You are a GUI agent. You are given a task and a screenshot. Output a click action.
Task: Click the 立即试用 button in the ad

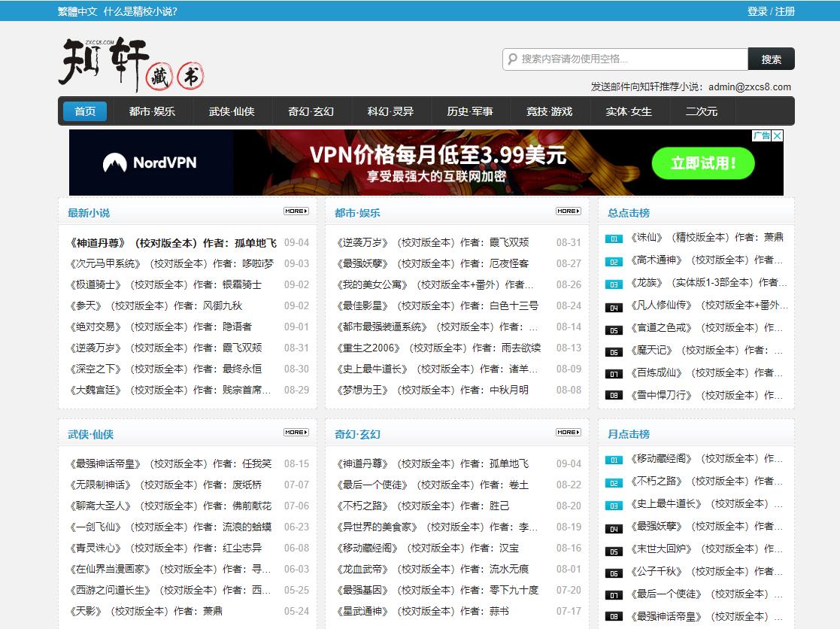703,163
